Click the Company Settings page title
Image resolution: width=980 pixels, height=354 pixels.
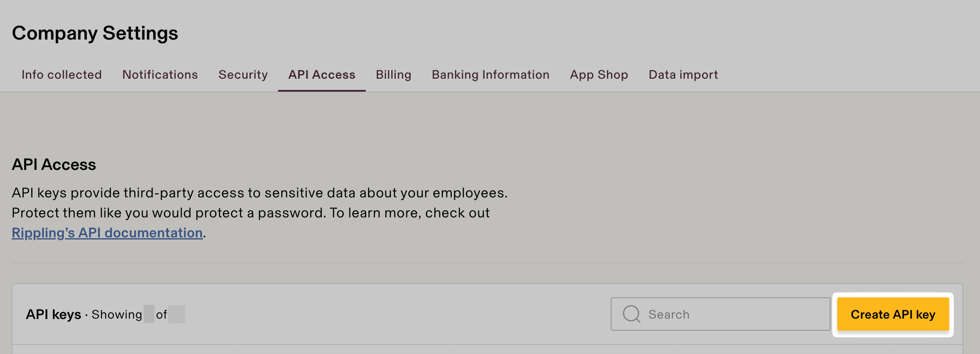pos(95,33)
